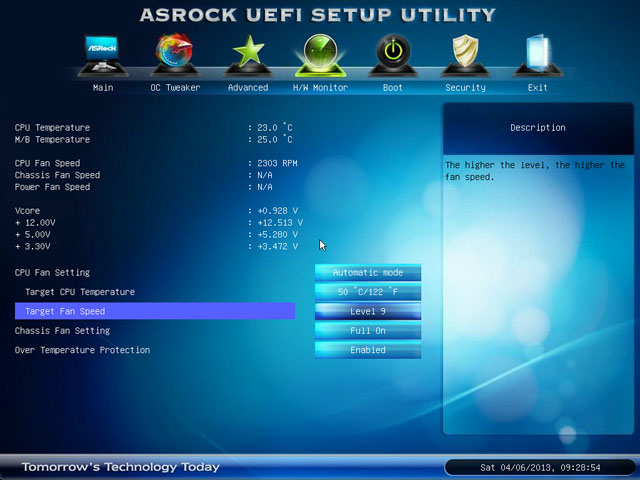Select the Chassis Fan Setting row label

point(62,331)
